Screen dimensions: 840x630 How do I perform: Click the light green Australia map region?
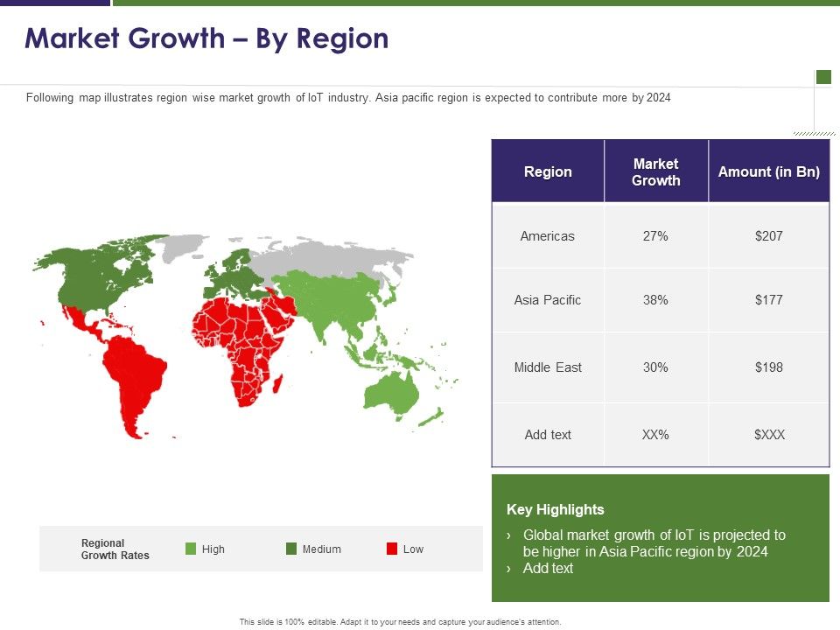point(391,394)
